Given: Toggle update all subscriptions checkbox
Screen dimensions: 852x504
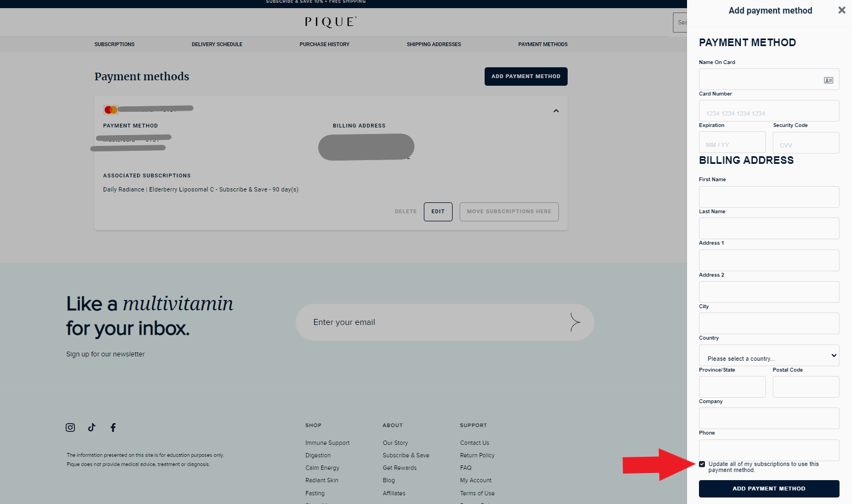Looking at the screenshot, I should pyautogui.click(x=702, y=464).
